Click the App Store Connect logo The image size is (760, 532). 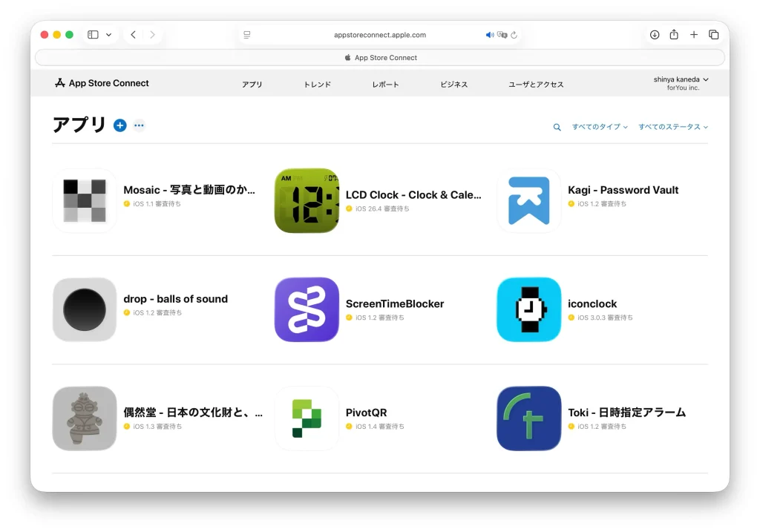(102, 83)
